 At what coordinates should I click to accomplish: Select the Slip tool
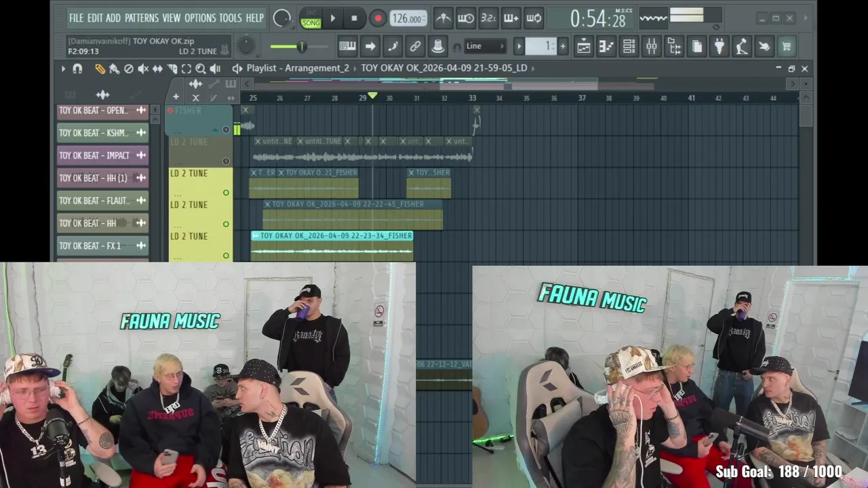click(157, 68)
